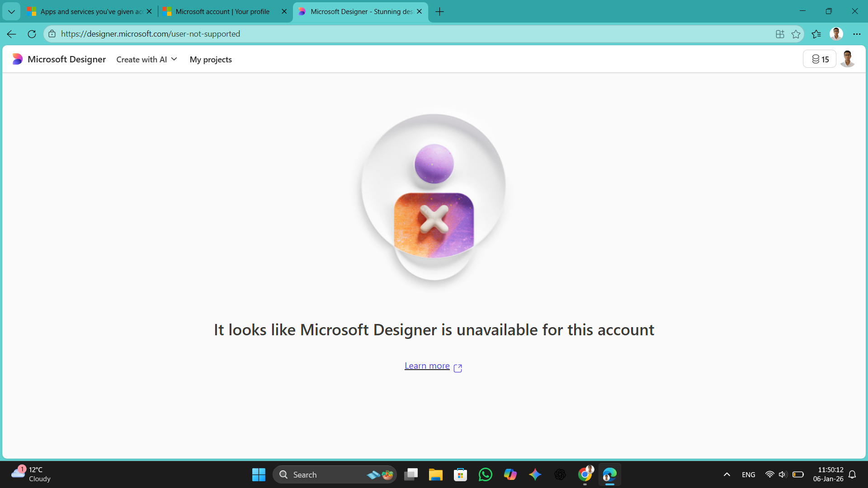This screenshot has width=868, height=488.
Task: Click the browser back arrow
Action: click(11, 34)
